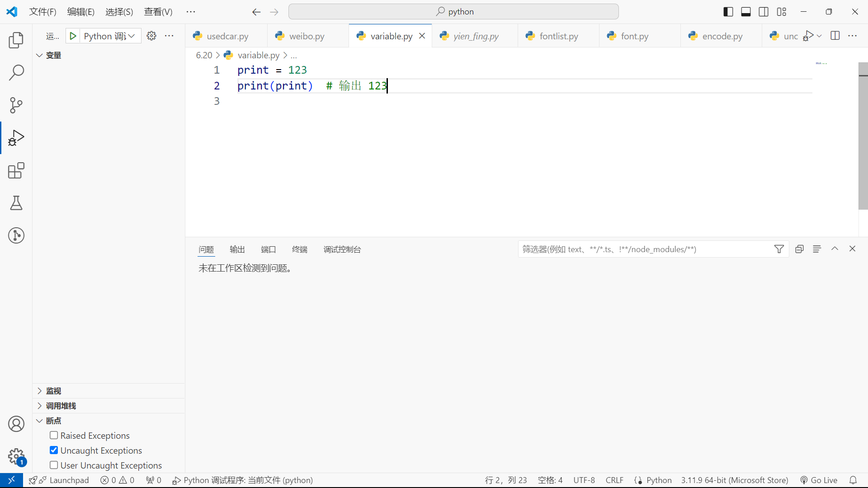The image size is (868, 488).
Task: Open the Testing flask icon
Action: pos(16,203)
